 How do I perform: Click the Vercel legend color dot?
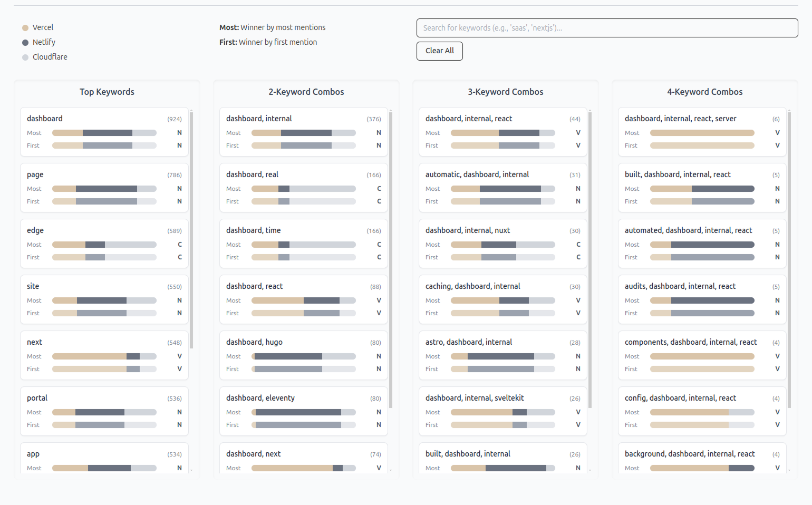click(25, 28)
